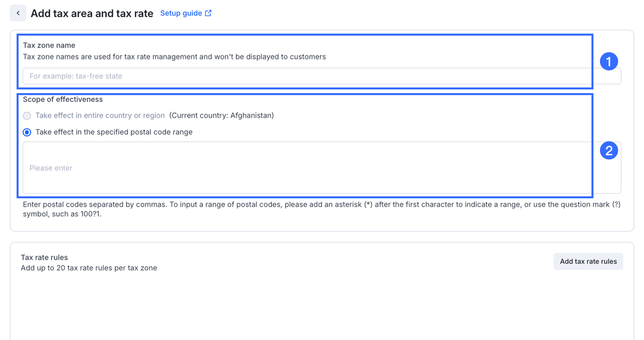Image resolution: width=644 pixels, height=340 pixels.
Task: Click the back arrow button
Action: click(18, 13)
